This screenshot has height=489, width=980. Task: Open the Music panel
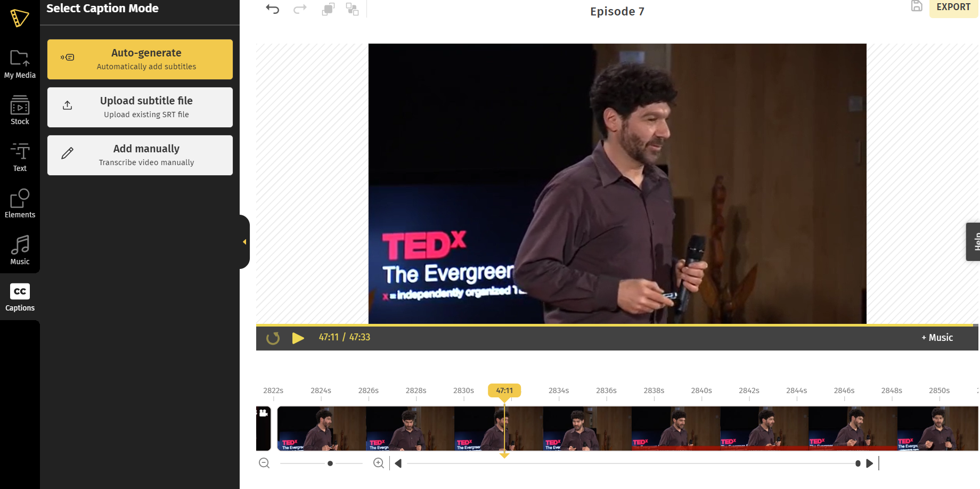20,250
